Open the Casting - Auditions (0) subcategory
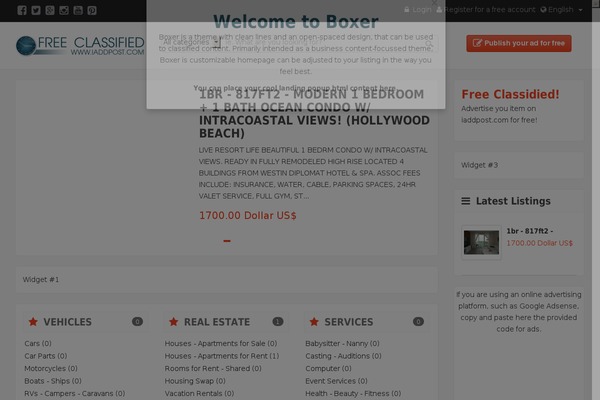600x400 pixels. pyautogui.click(x=343, y=356)
